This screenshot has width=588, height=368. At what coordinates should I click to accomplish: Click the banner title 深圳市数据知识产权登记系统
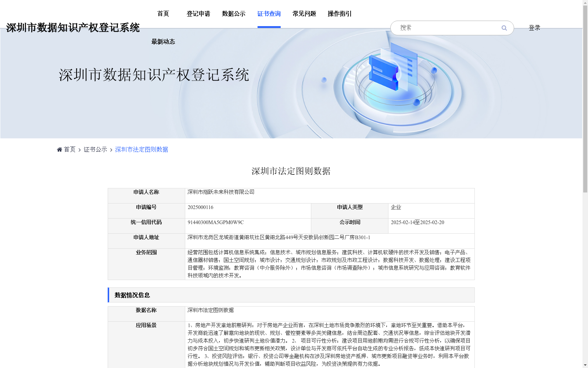(154, 75)
